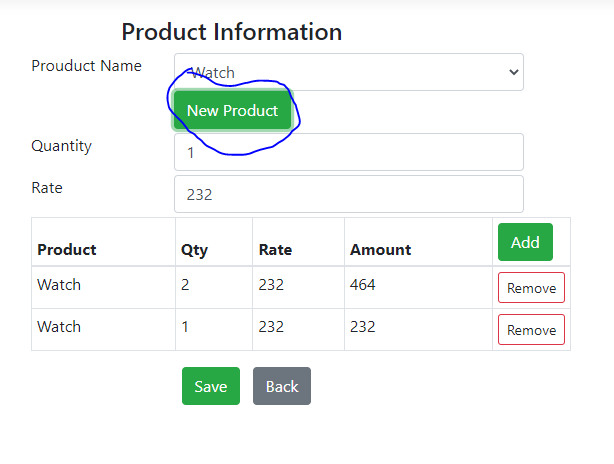Viewport: 614px width, 464px height.
Task: Click the Rate label beside input
Action: pyautogui.click(x=47, y=188)
